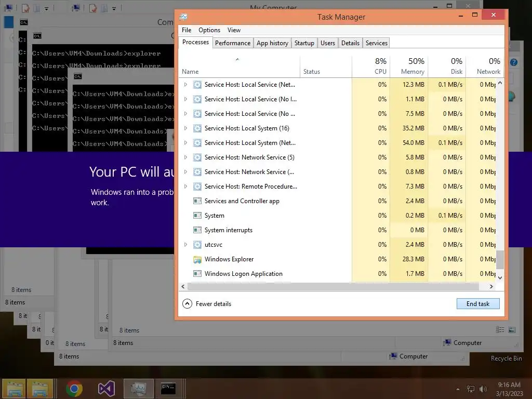
Task: Click the Windows Logon Application icon
Action: click(x=197, y=274)
